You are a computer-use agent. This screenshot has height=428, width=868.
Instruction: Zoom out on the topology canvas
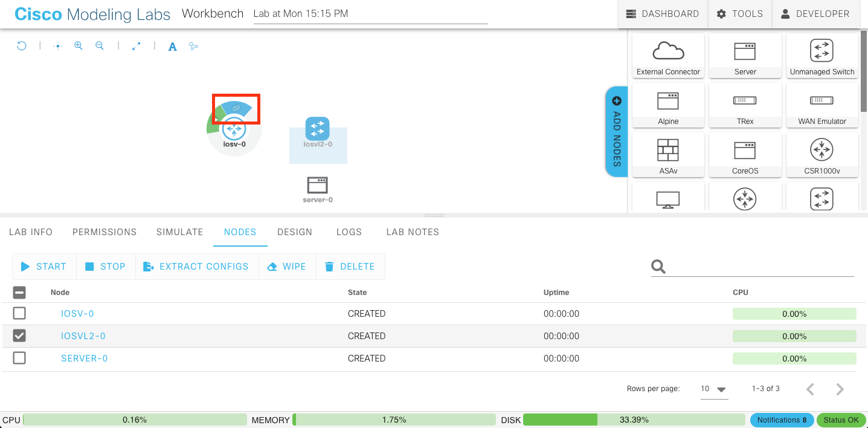[x=100, y=46]
